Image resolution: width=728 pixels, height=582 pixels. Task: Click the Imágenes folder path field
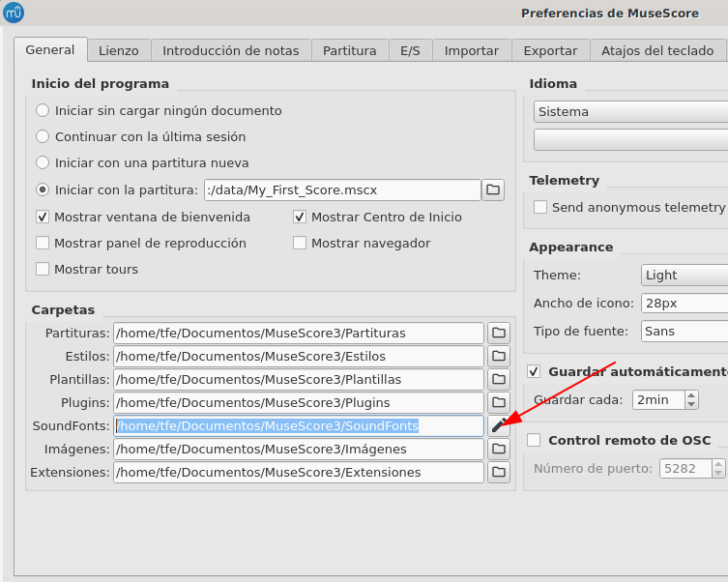(299, 449)
